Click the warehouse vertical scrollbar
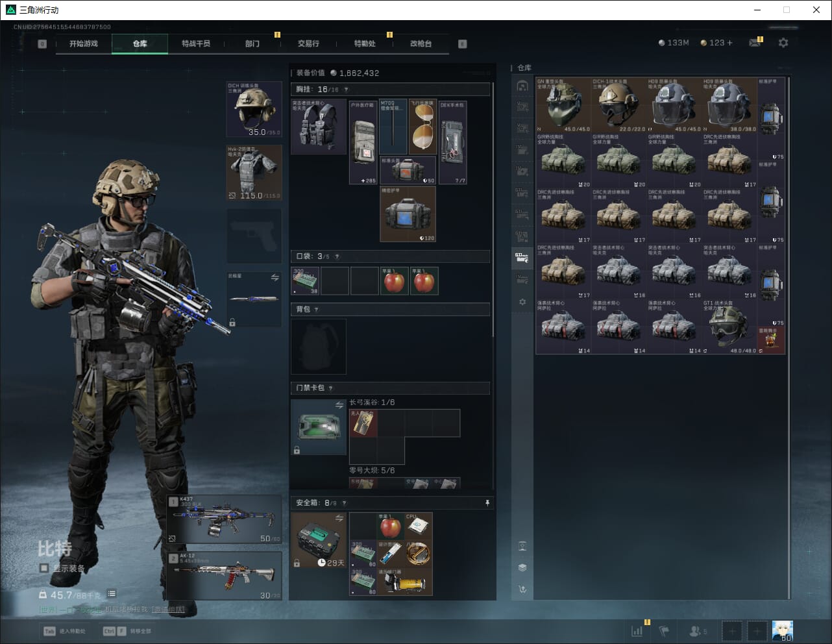The width and height of the screenshot is (832, 644). [789, 338]
